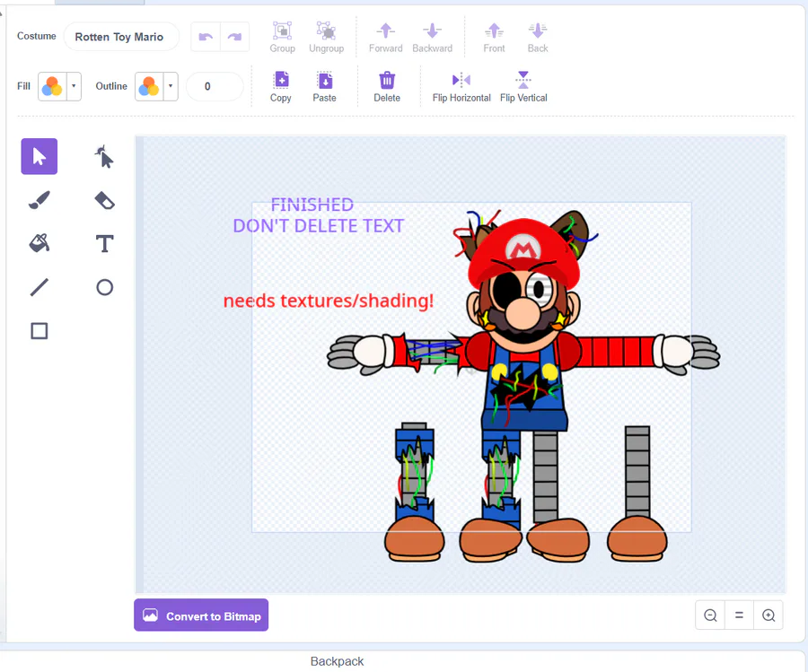
Task: Click Convert to Bitmap button
Action: click(201, 615)
